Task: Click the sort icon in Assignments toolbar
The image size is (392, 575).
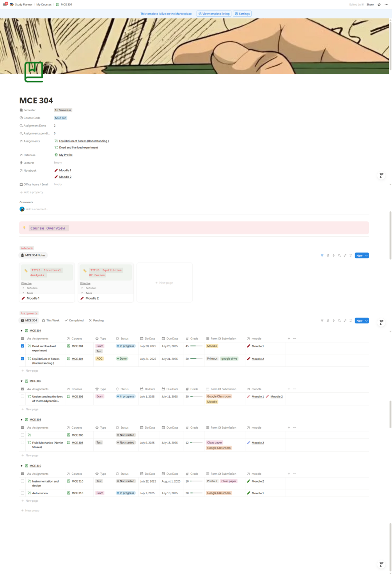Action: click(328, 321)
